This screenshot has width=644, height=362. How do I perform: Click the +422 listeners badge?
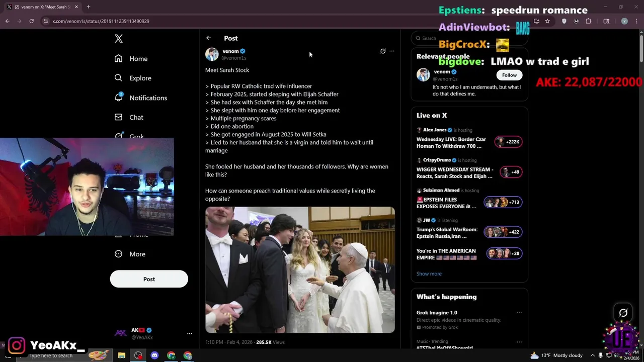[x=503, y=232]
